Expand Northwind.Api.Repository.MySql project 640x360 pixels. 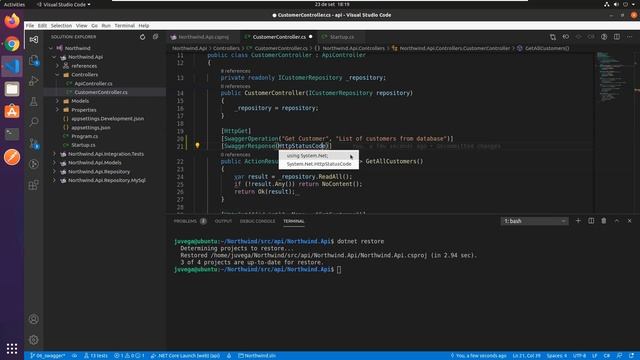click(x=54, y=180)
